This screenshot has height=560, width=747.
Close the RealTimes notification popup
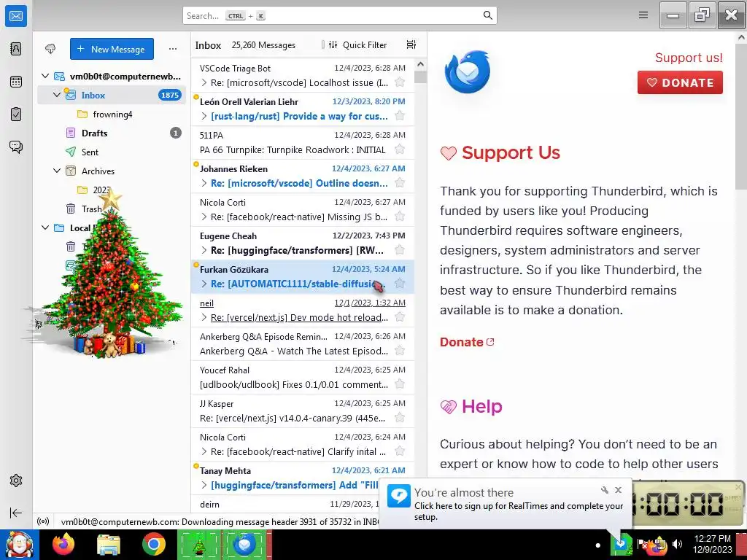[618, 489]
